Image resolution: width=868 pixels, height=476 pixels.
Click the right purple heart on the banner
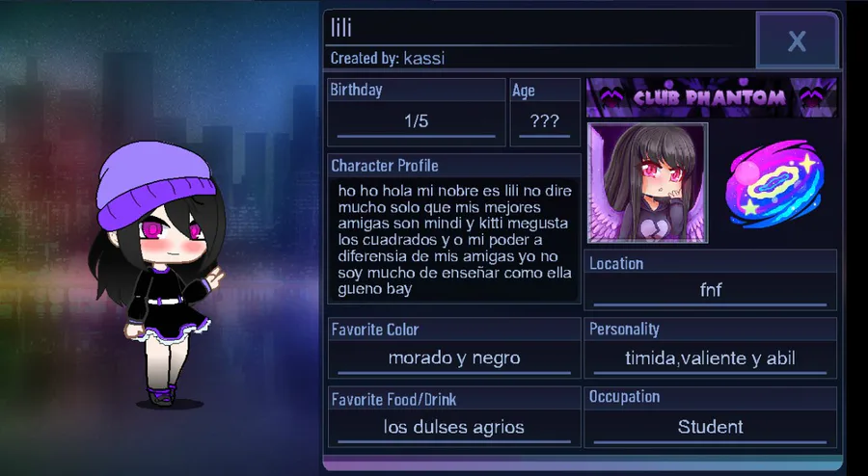[811, 98]
